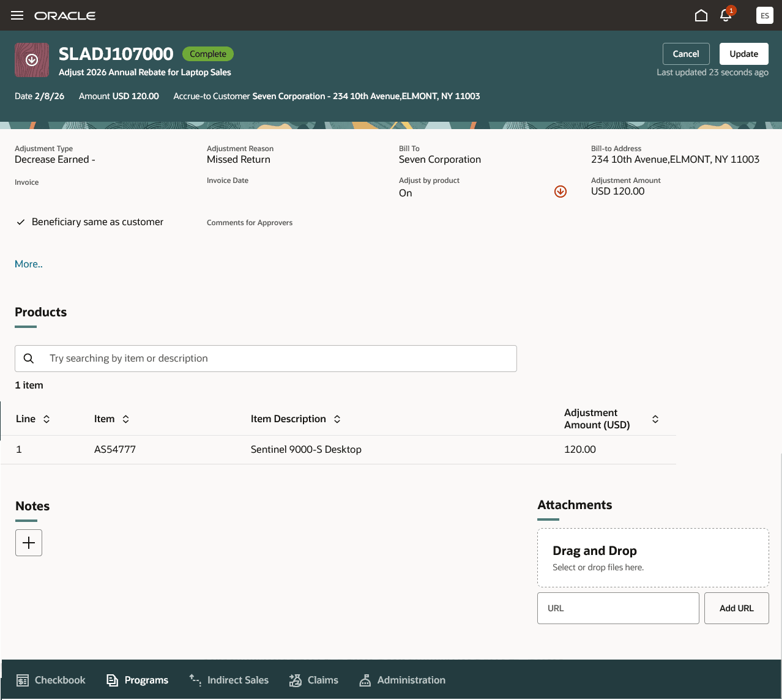Click the Indirect Sales icon
The height and width of the screenshot is (700, 782).
pos(195,680)
